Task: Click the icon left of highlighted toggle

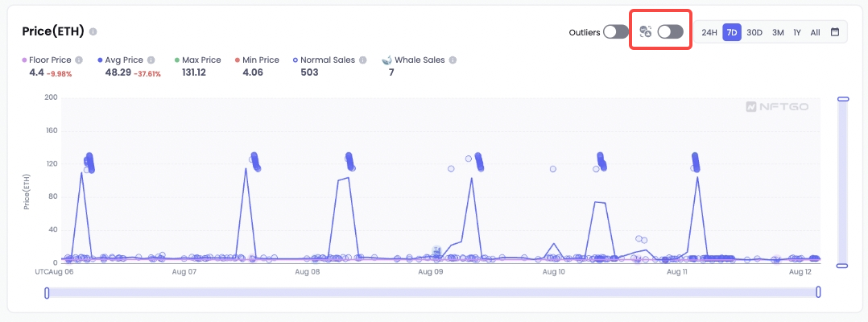Action: coord(645,31)
